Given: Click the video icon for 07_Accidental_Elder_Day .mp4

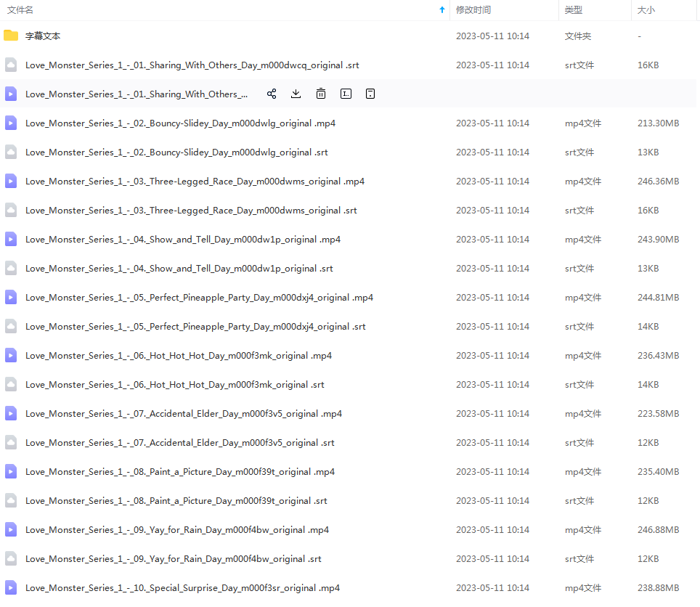Looking at the screenshot, I should pyautogui.click(x=11, y=413).
